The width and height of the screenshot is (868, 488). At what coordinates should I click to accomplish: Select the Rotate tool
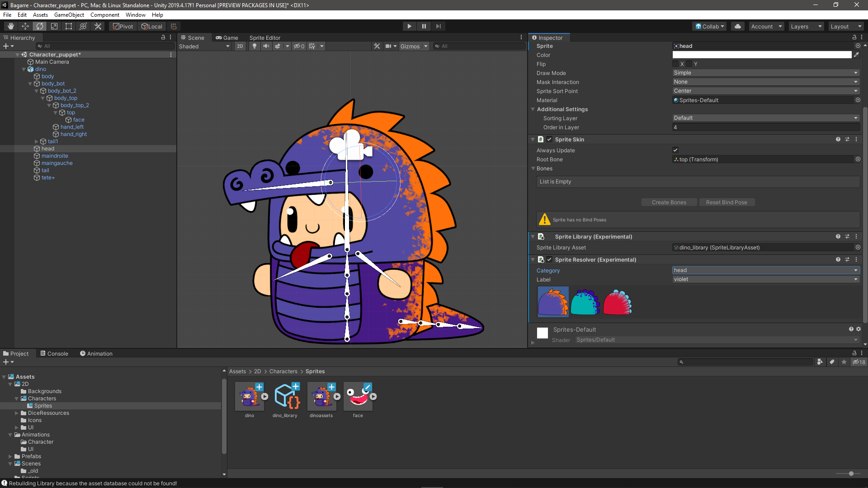pos(40,26)
